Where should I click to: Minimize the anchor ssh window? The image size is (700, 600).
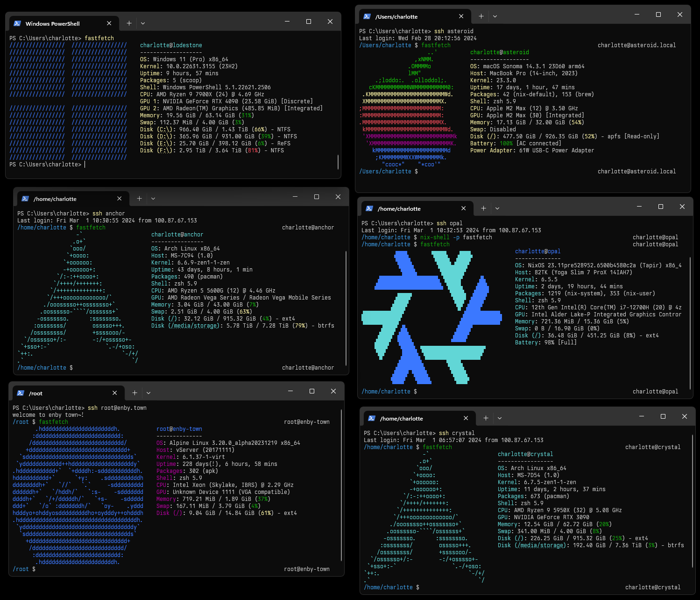(295, 197)
